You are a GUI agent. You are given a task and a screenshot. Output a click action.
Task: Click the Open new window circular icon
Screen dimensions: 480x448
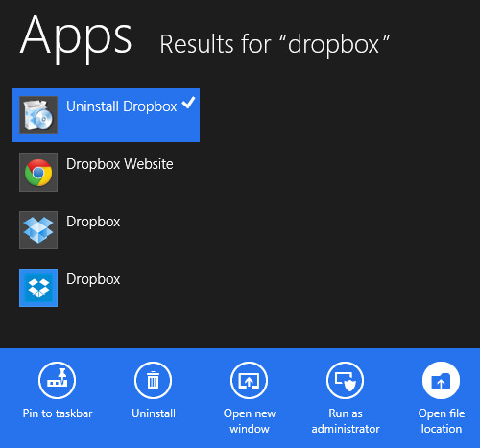[x=250, y=380]
